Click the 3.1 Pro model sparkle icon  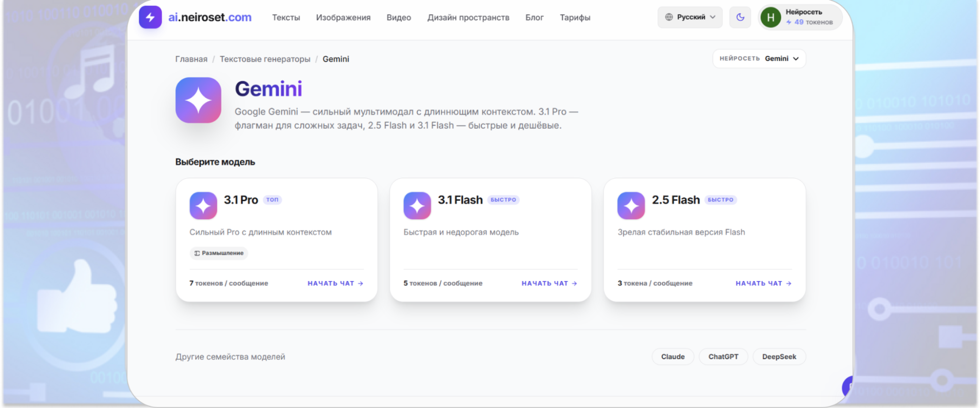(203, 206)
